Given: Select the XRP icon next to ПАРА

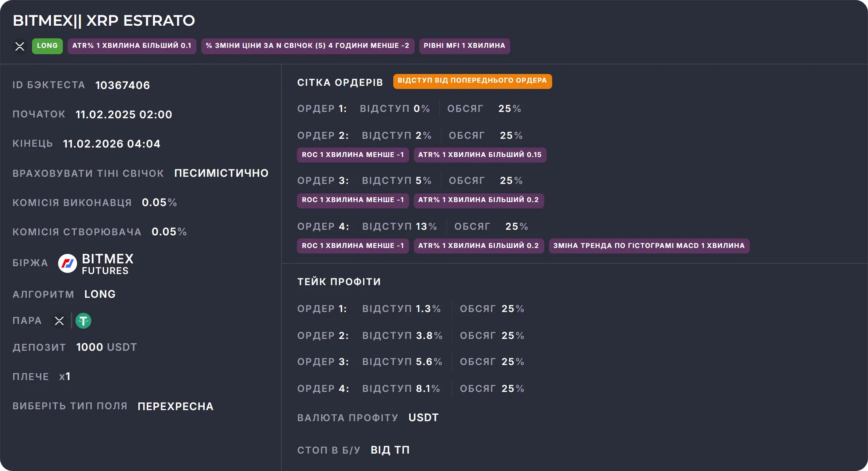Looking at the screenshot, I should [59, 321].
